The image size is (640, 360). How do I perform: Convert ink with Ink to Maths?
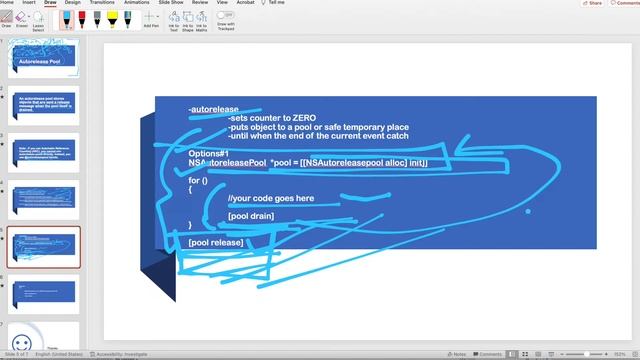(201, 21)
